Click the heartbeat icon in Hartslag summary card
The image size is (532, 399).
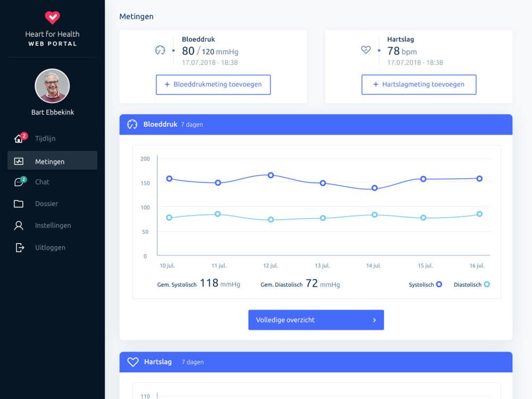click(366, 50)
